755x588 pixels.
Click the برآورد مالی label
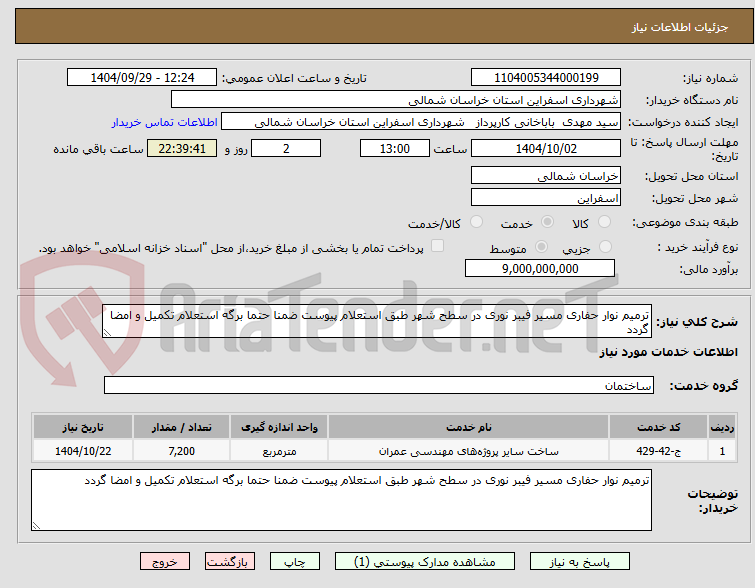coord(708,269)
